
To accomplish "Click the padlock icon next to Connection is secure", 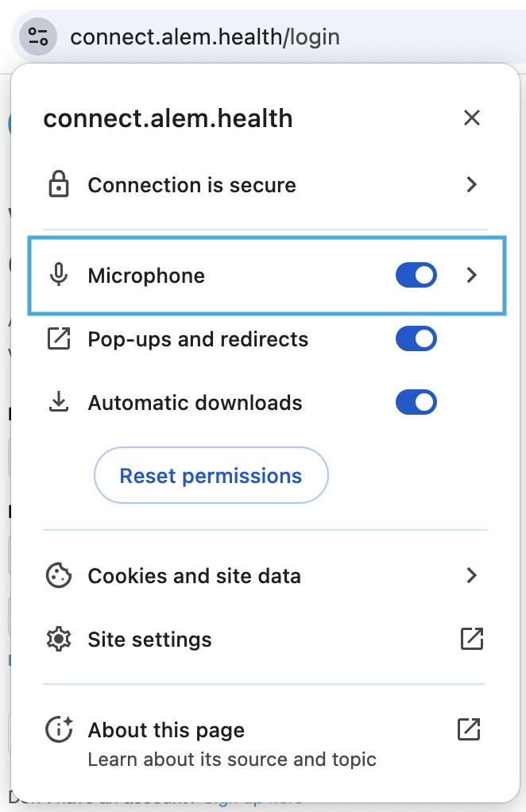I will pos(59,184).
